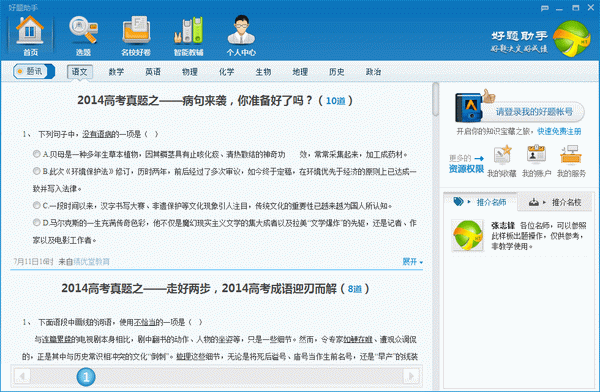600x392 pixels.
Task: Click the 我的服务 desk icon
Action: (571, 155)
